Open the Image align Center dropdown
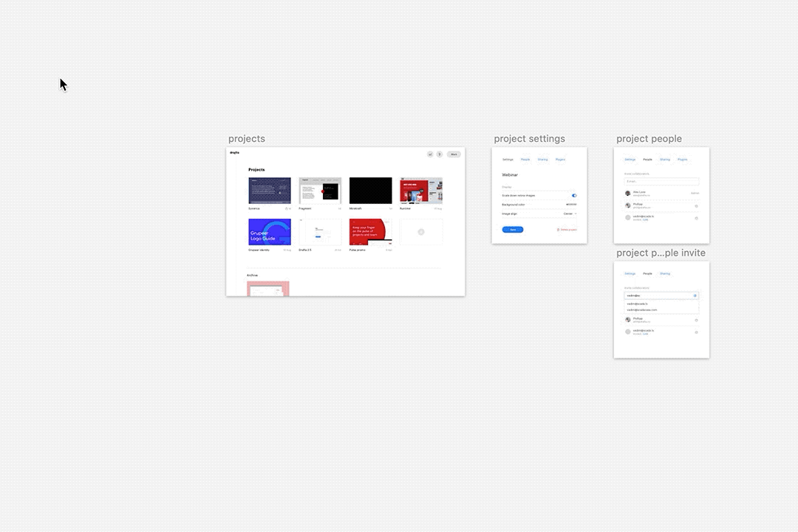 pyautogui.click(x=570, y=213)
